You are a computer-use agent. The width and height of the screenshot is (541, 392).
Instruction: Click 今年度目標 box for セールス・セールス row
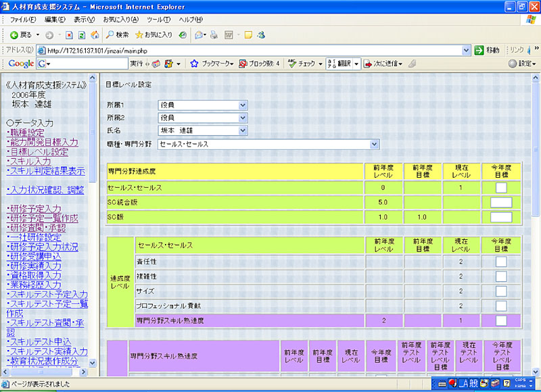pyautogui.click(x=501, y=188)
